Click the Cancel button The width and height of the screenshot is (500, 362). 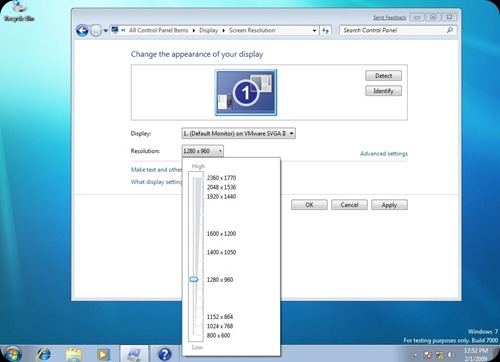click(349, 205)
